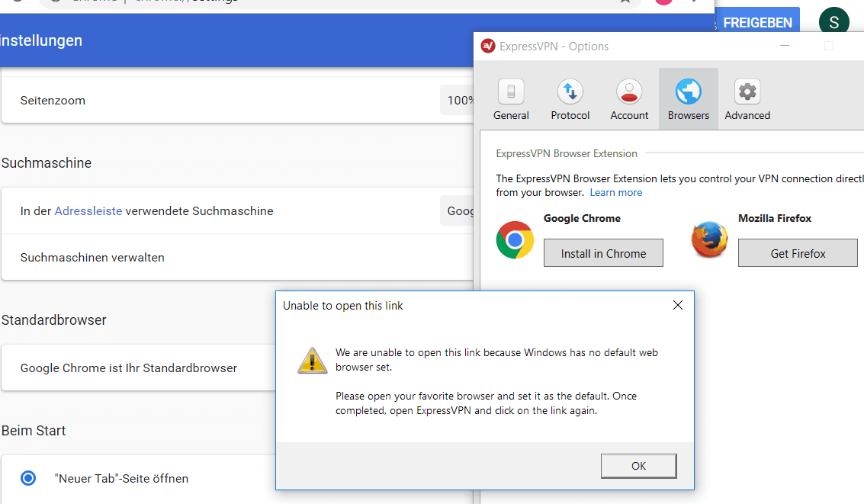The width and height of the screenshot is (864, 504).
Task: Open the green S profile avatar
Action: pyautogui.click(x=833, y=22)
